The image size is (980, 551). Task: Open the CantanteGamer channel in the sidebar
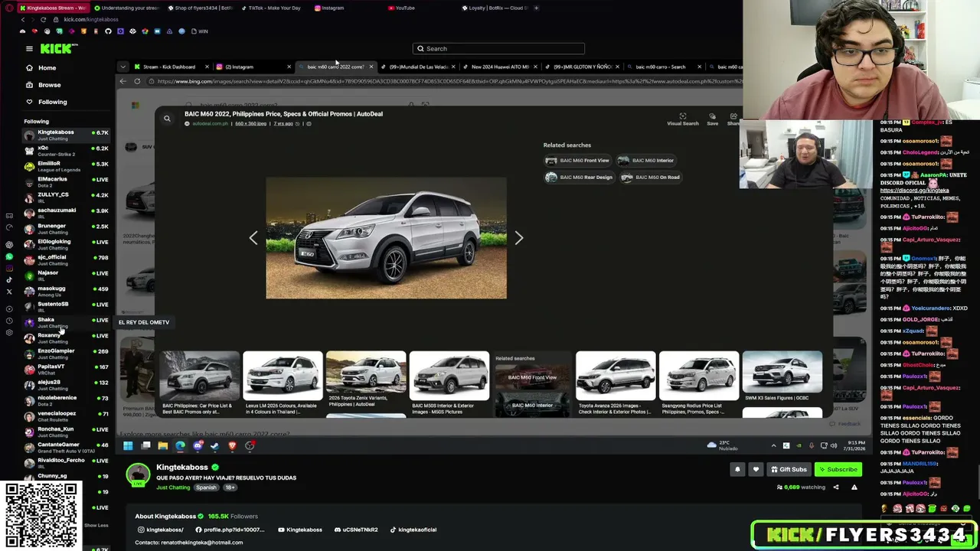[x=67, y=447]
